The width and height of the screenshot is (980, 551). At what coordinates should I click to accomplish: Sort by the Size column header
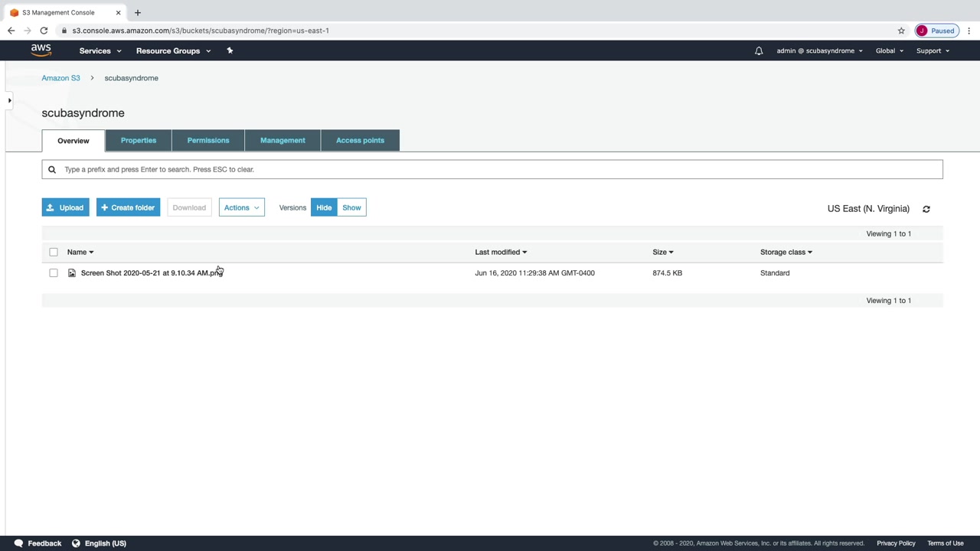pos(663,252)
